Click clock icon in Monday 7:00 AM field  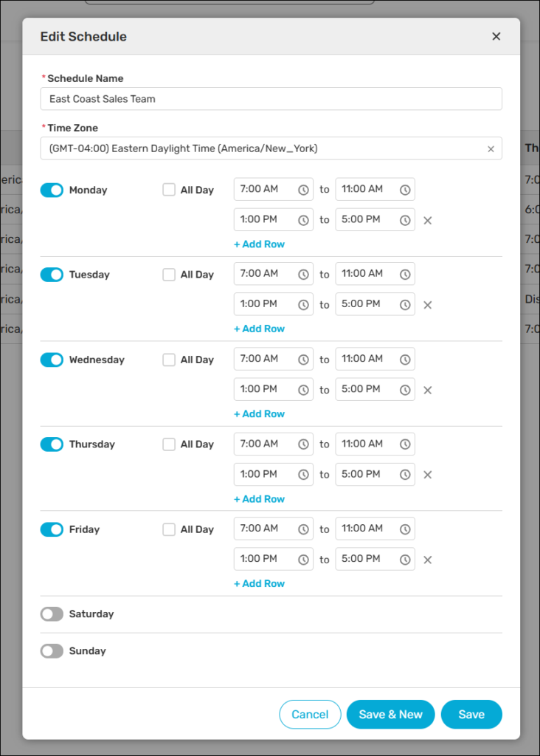click(303, 190)
